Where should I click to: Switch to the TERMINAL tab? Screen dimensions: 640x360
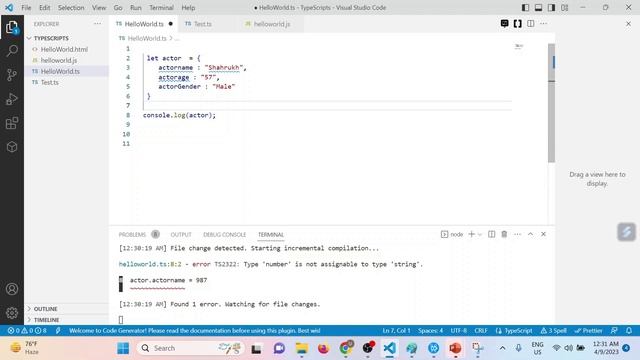(x=271, y=234)
